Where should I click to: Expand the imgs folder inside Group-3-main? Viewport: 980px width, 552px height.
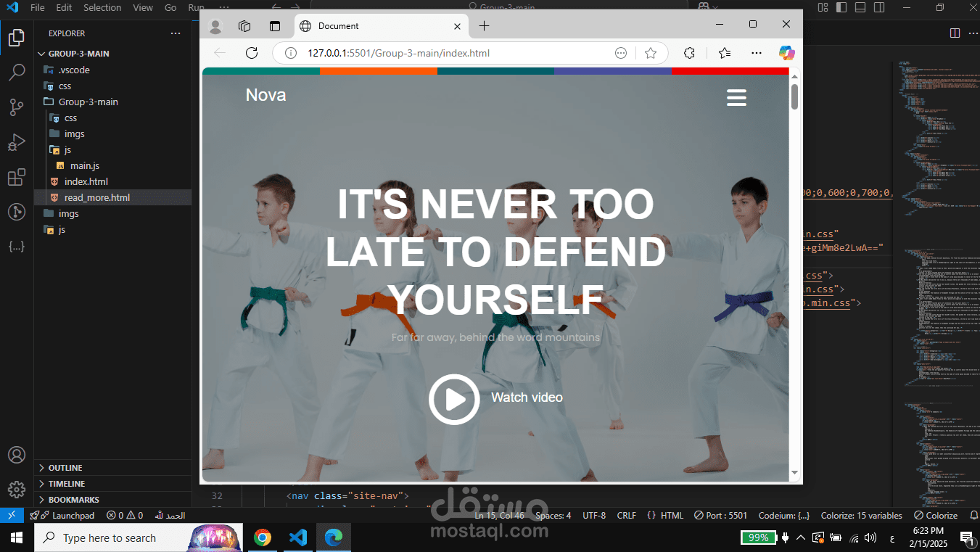[x=113, y=133]
